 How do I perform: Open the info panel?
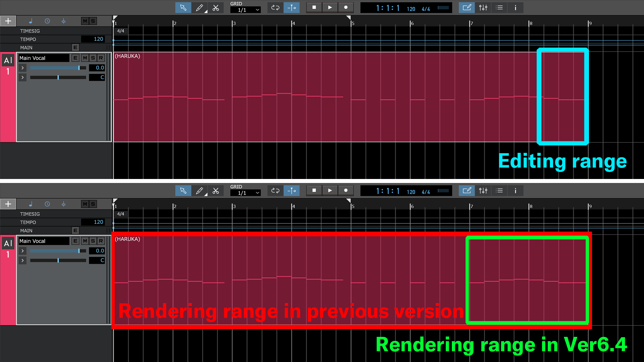pyautogui.click(x=516, y=7)
